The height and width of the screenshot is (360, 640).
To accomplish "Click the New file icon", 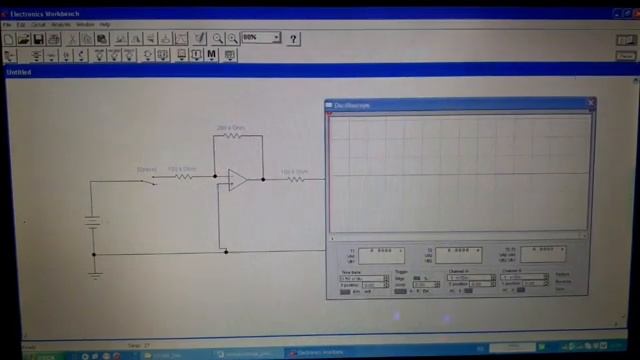I will [x=9, y=39].
